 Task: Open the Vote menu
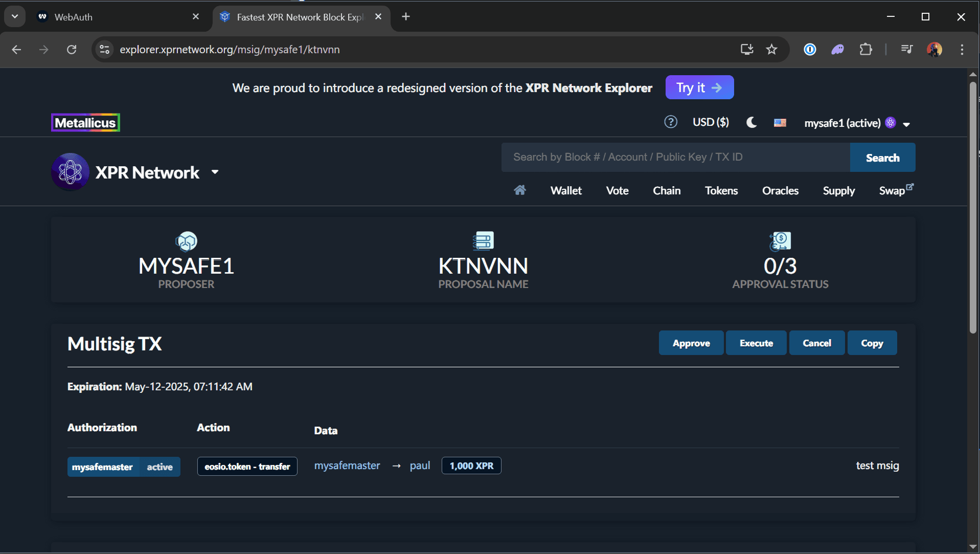coord(617,191)
